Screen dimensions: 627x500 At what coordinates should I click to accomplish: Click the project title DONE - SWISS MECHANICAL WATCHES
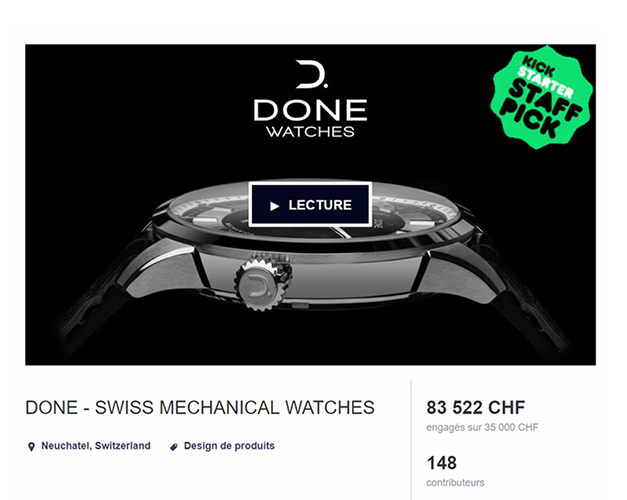pos(200,408)
